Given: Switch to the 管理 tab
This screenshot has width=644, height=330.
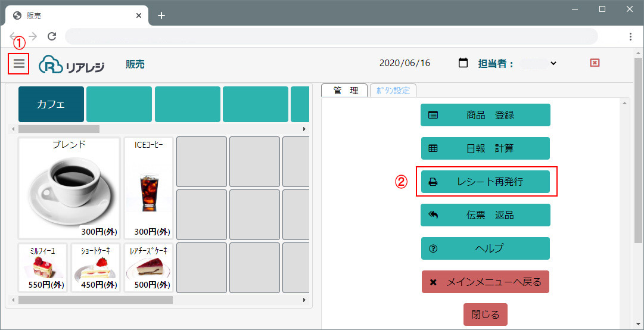Looking at the screenshot, I should [x=346, y=91].
